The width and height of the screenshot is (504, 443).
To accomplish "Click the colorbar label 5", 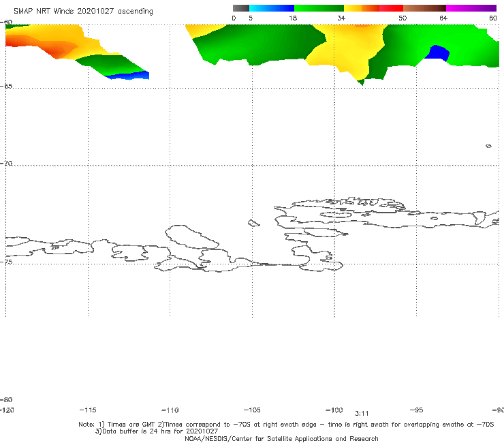I will tap(251, 18).
